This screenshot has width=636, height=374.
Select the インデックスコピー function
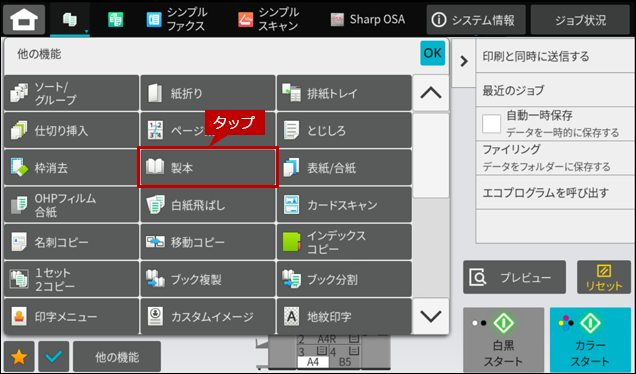[x=344, y=242]
